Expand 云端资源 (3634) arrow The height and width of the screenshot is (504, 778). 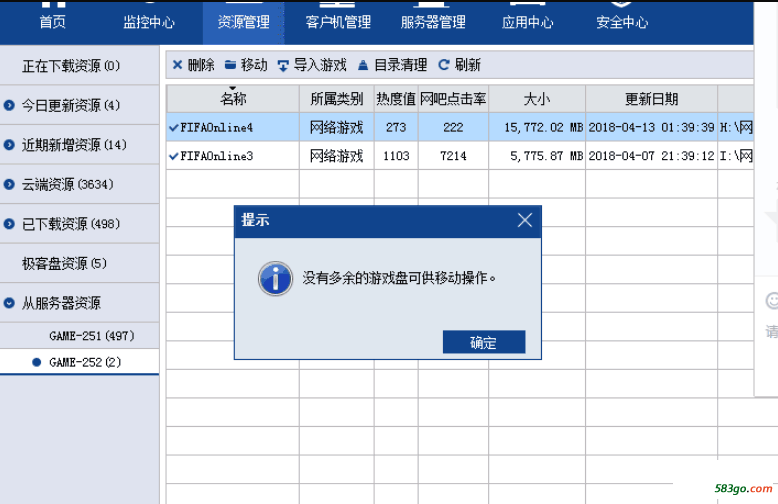(x=9, y=185)
